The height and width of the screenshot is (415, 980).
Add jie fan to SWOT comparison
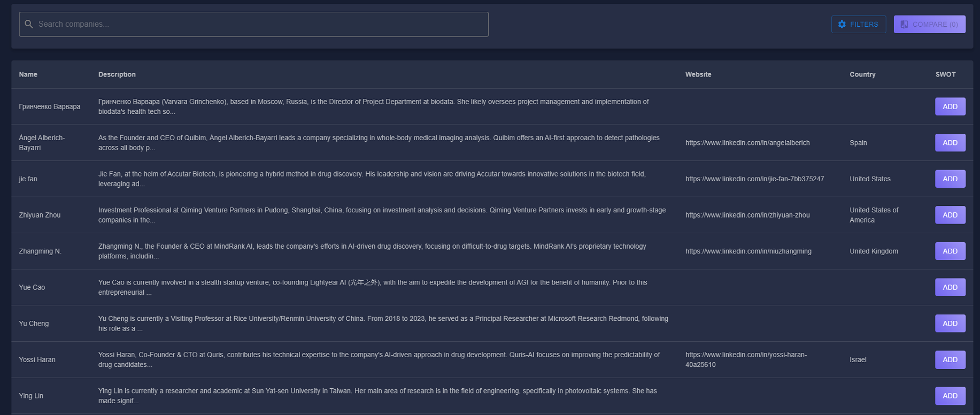tap(950, 179)
